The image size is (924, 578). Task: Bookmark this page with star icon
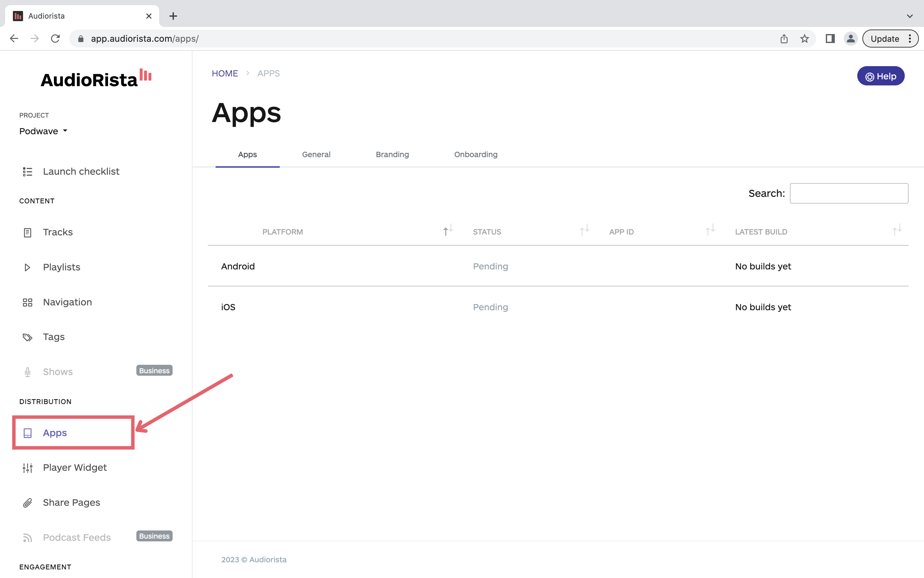(x=805, y=39)
